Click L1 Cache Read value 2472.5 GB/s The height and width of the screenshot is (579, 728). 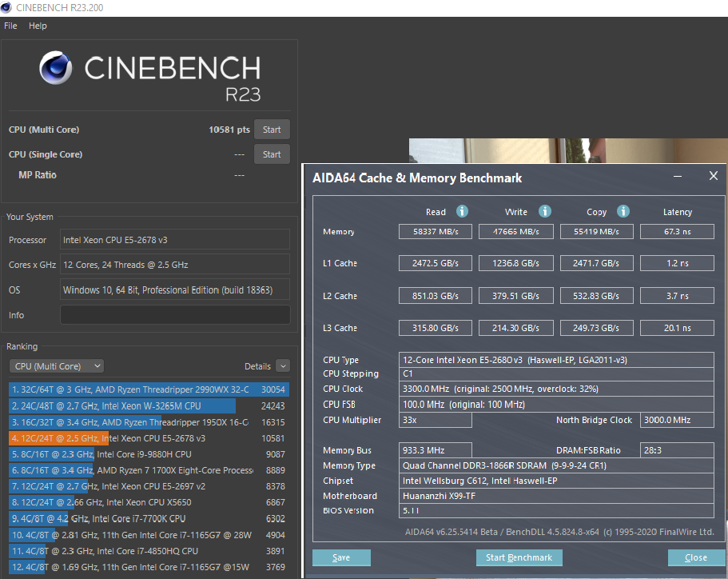point(436,263)
